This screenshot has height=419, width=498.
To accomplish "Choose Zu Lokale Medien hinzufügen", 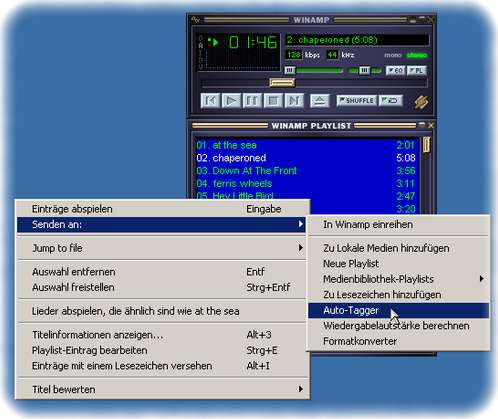I will (x=398, y=248).
